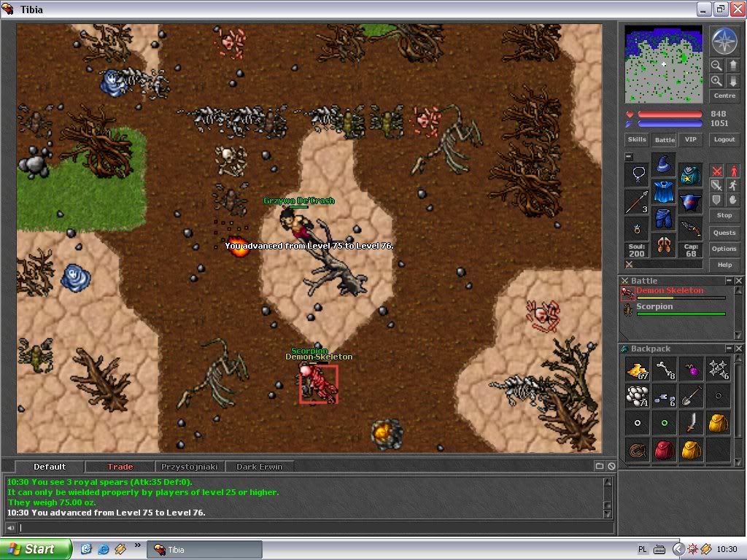This screenshot has width=747, height=560.
Task: Enable defensive fight mode
Action: [x=716, y=200]
